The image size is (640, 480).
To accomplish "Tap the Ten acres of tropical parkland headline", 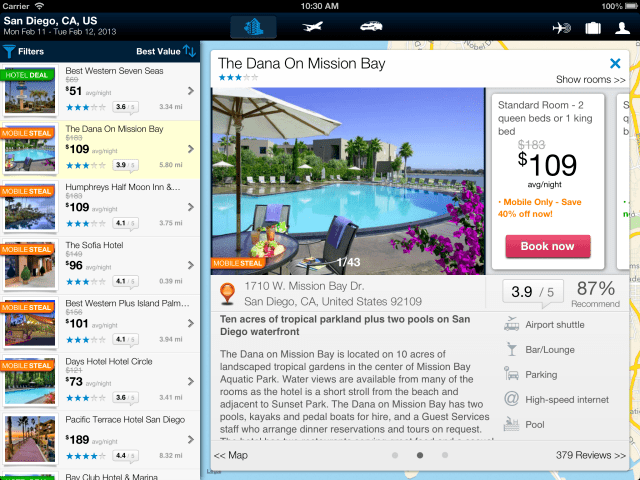I will tap(345, 325).
